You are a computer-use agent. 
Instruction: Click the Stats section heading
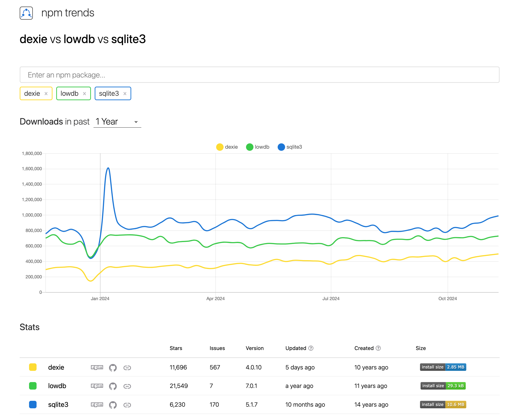tap(30, 327)
